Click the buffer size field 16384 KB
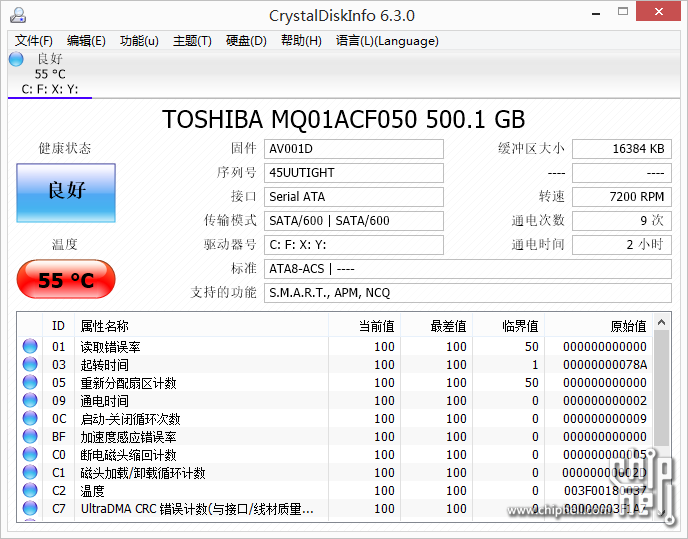 (x=622, y=149)
